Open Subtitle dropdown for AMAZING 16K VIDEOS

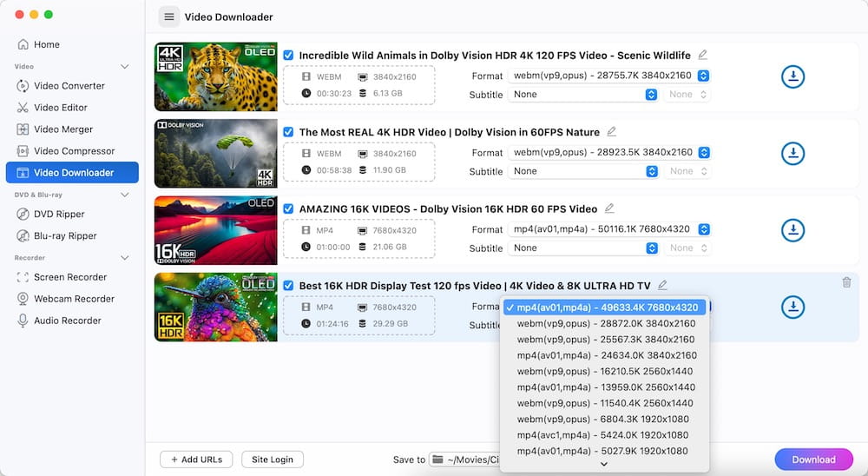pos(583,248)
